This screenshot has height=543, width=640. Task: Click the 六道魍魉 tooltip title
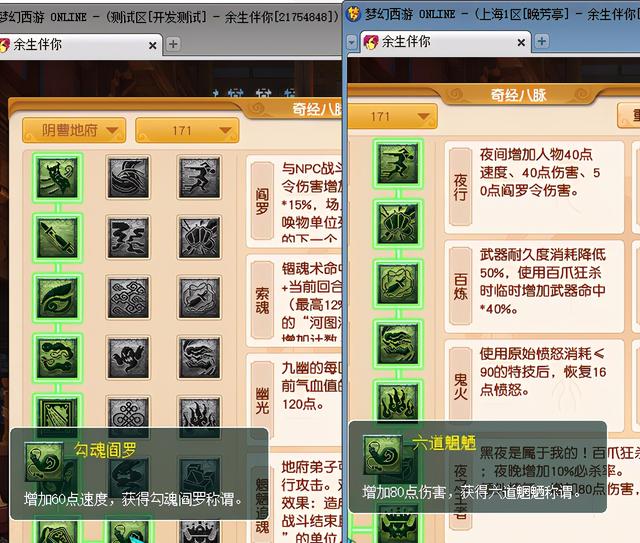coord(444,443)
